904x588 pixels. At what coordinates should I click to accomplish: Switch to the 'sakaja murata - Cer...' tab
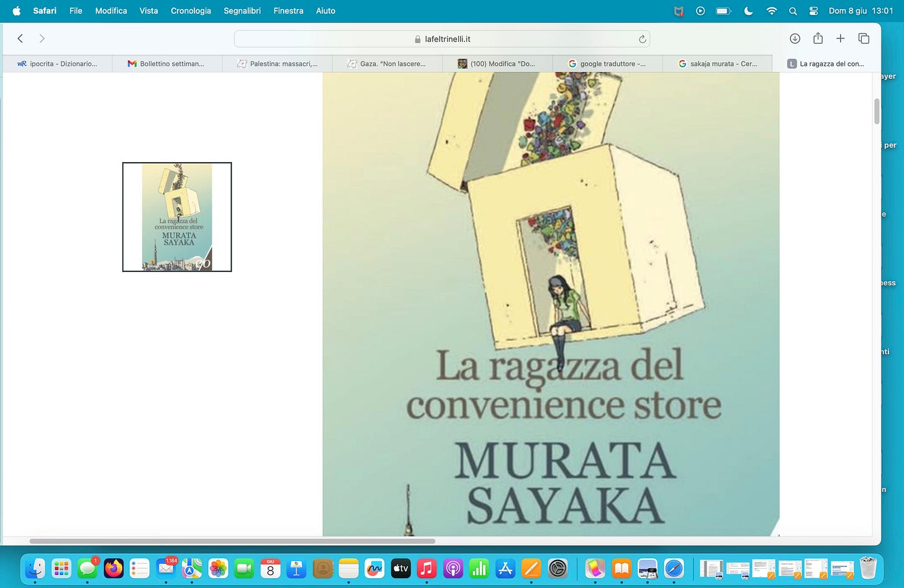[x=717, y=63]
